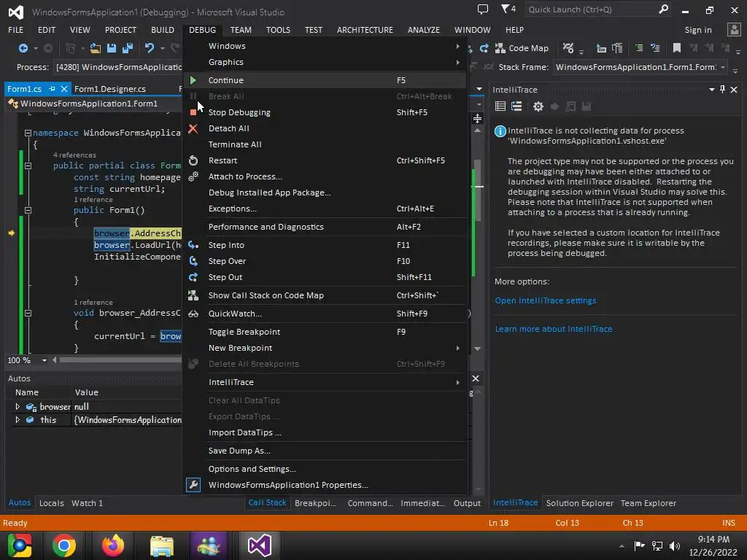Open Google Chrome from taskbar
This screenshot has height=560, width=747.
point(64,545)
